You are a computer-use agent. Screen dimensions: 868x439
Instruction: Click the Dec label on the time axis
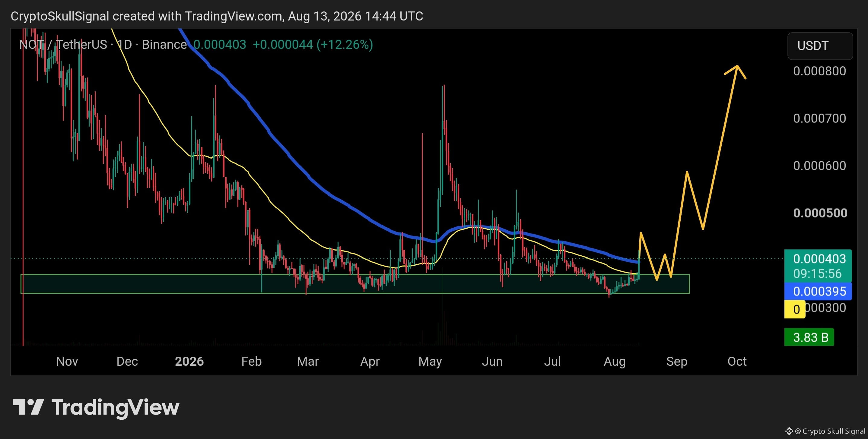[127, 361]
